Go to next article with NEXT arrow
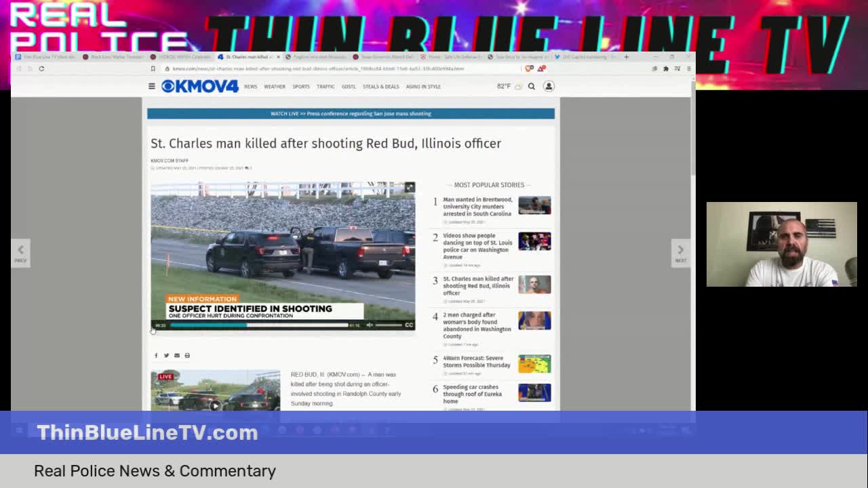Viewport: 868px width, 488px height. 681,253
